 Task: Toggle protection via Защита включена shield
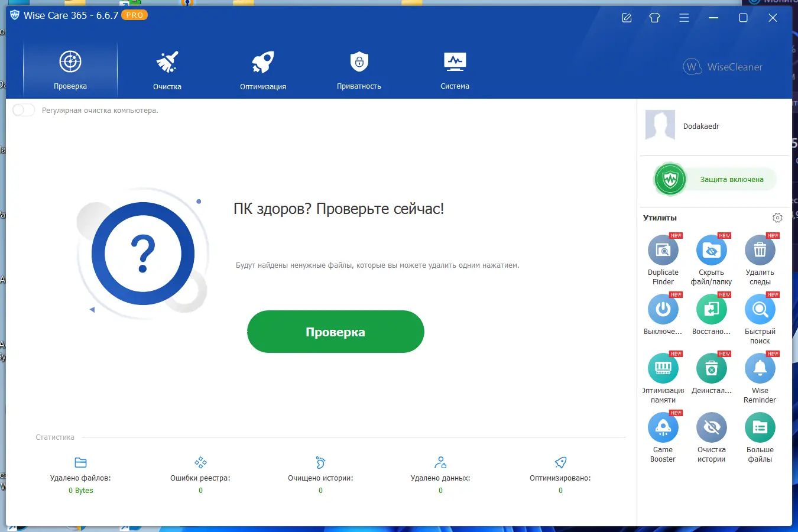(670, 179)
